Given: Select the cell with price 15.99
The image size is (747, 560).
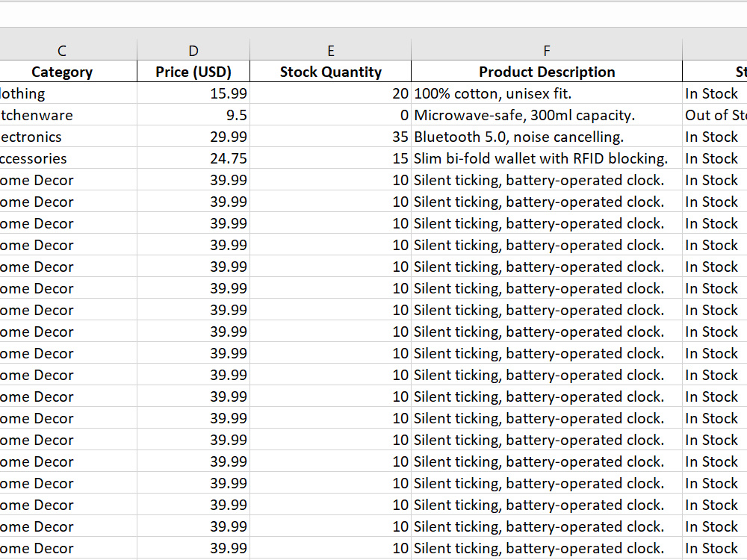Looking at the screenshot, I should (193, 93).
